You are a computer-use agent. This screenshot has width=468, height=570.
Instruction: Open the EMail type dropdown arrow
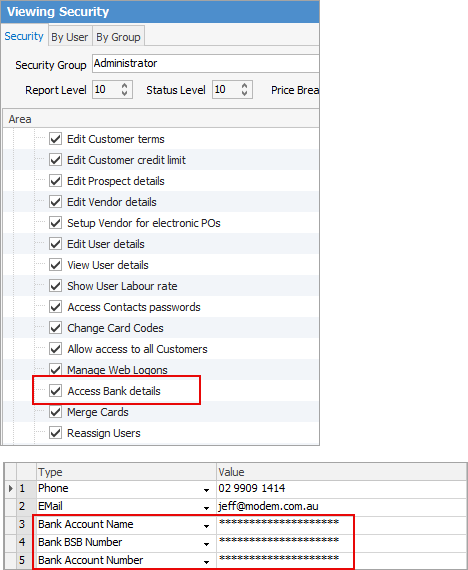pyautogui.click(x=206, y=507)
